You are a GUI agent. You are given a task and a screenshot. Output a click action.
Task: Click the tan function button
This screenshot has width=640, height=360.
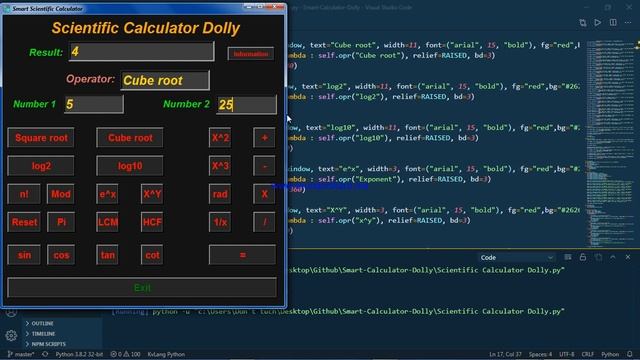tap(107, 255)
